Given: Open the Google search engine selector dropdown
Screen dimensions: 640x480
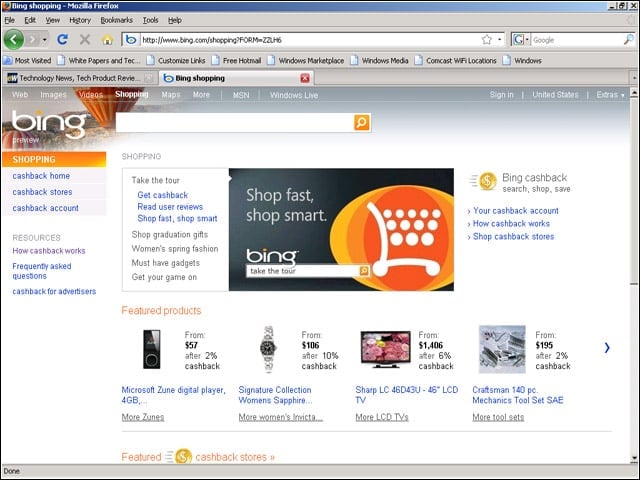Looking at the screenshot, I should pos(521,40).
